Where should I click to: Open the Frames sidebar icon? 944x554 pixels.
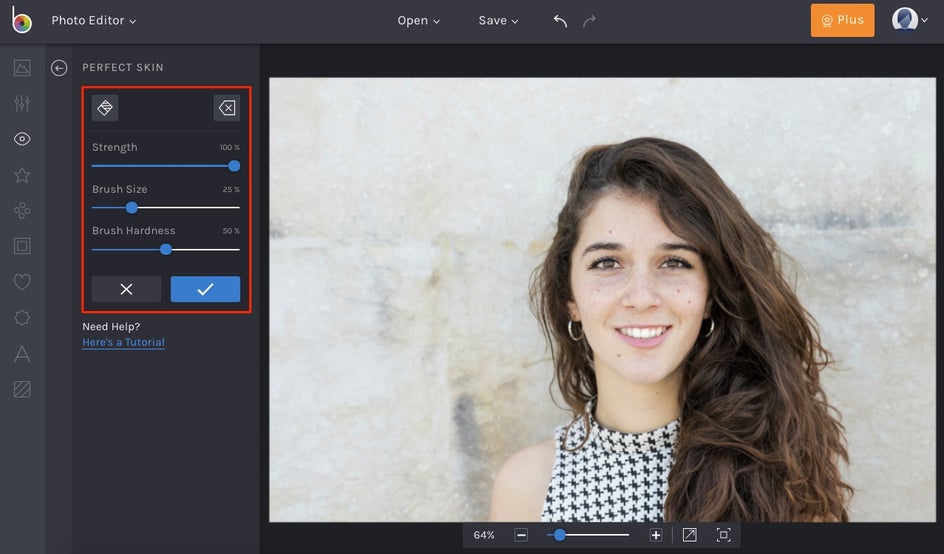(22, 246)
